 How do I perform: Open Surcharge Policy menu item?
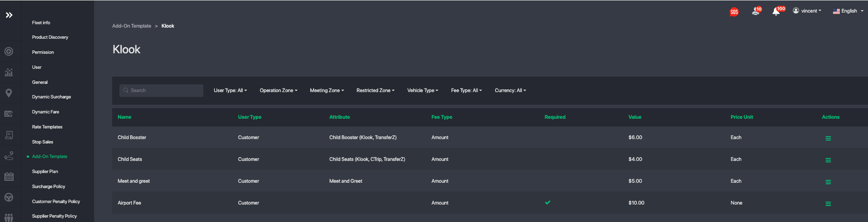(x=49, y=186)
